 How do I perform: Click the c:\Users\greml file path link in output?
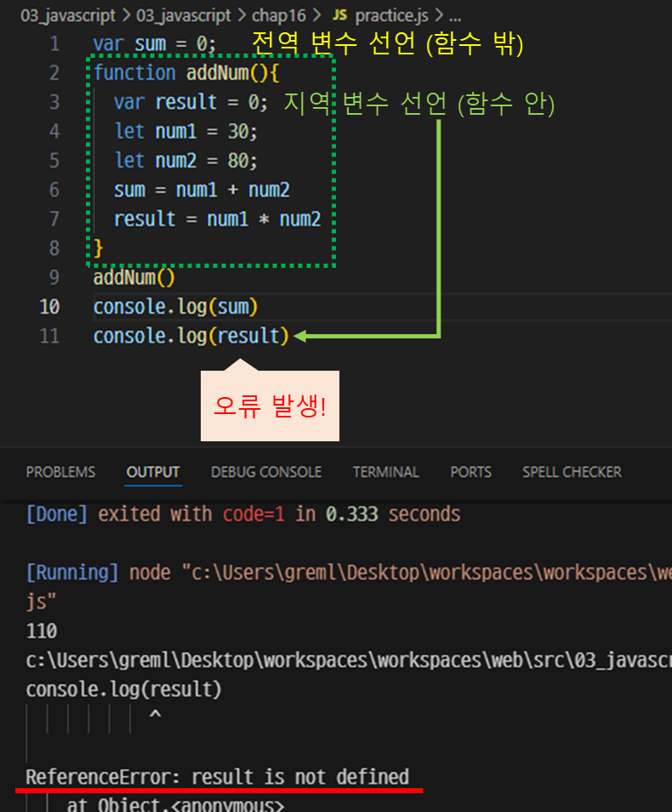coord(349,661)
